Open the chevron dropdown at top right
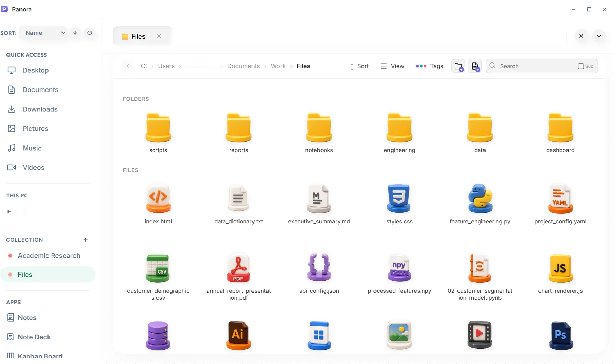This screenshot has width=615, height=364. [x=599, y=36]
